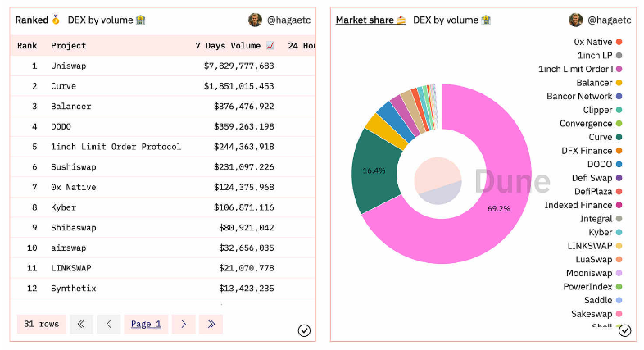644x350 pixels.
Task: Go to next page of ranked table
Action: (184, 324)
